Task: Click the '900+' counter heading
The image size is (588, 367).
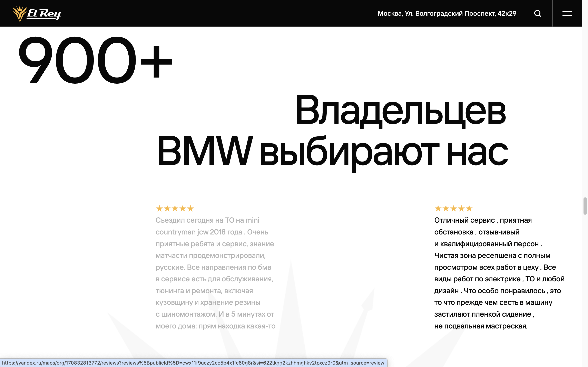Action: click(95, 60)
